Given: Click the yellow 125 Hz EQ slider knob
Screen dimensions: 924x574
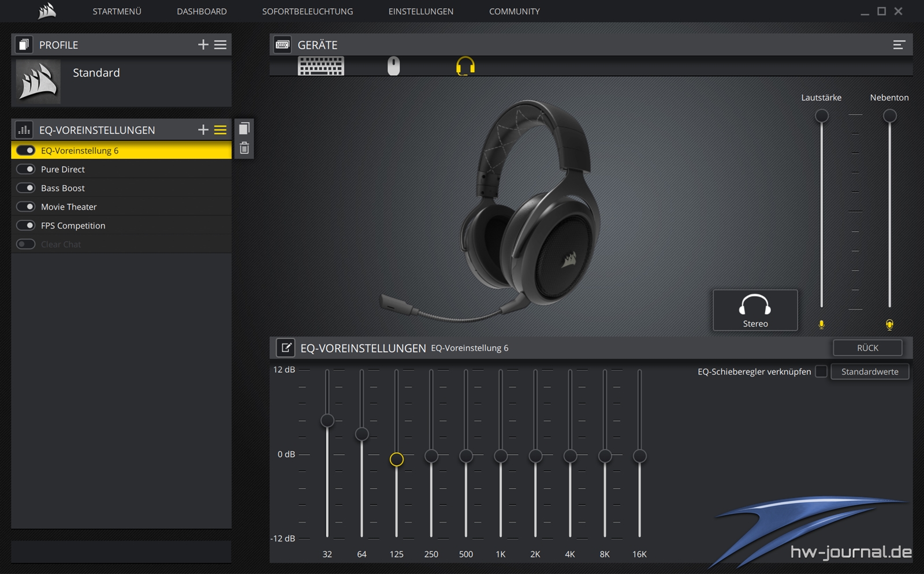Looking at the screenshot, I should [x=396, y=459].
